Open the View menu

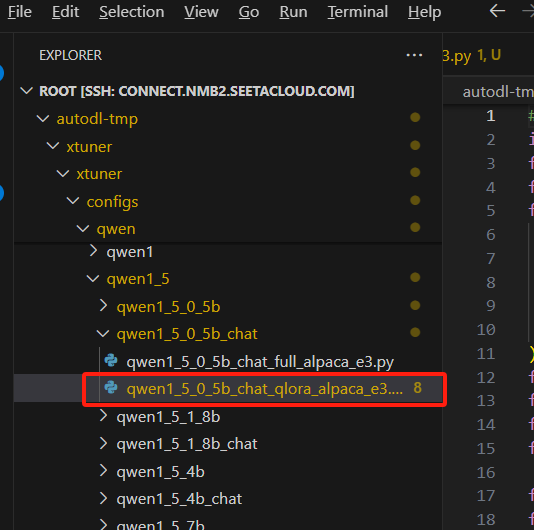tap(201, 12)
